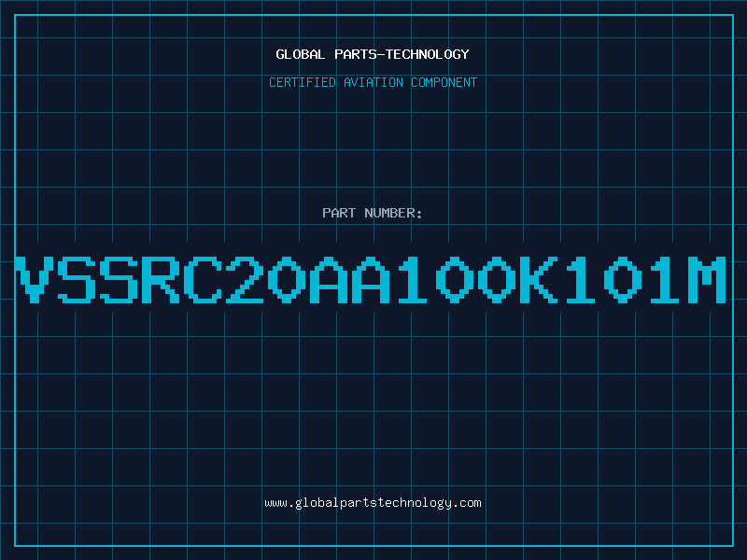The width and height of the screenshot is (747, 560).
Task: Open the www.globalpartstechnology.com website link
Action: pyautogui.click(x=373, y=503)
